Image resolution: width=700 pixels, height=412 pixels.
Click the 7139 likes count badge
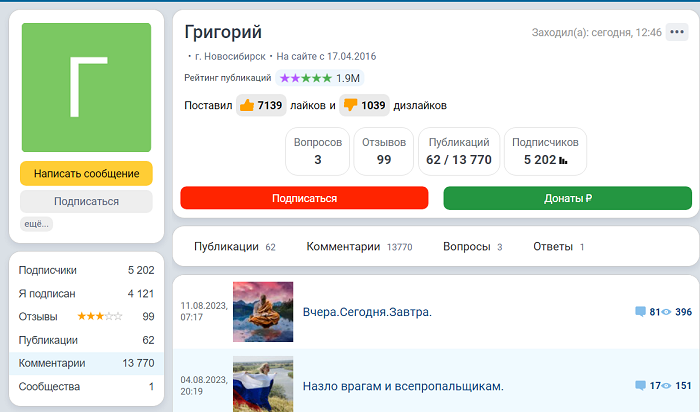point(261,105)
